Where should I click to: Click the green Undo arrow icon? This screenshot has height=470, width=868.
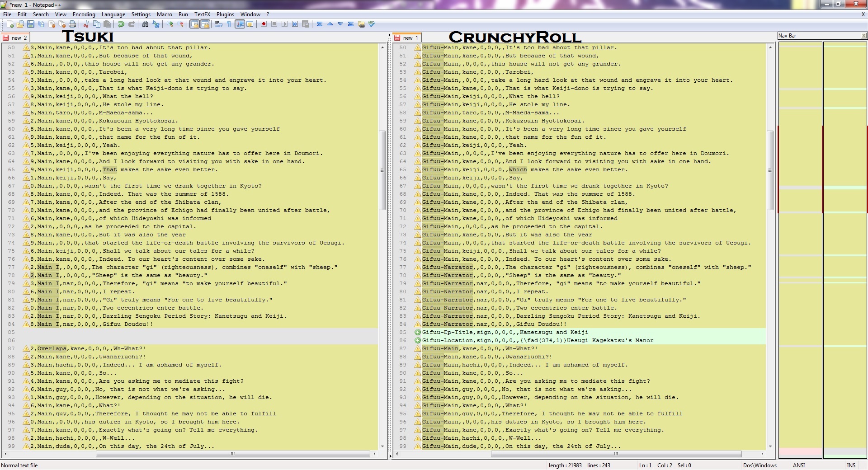pyautogui.click(x=121, y=24)
